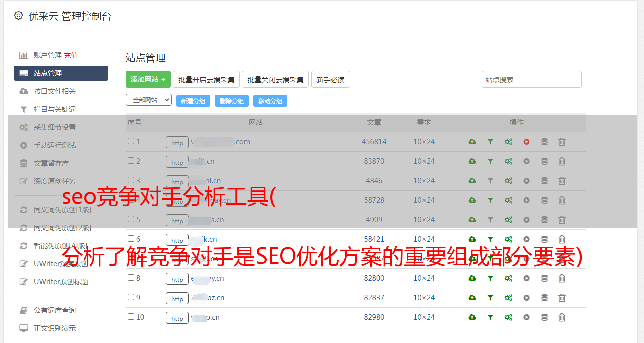Click the http button in row 1
644x343 pixels.
click(177, 143)
